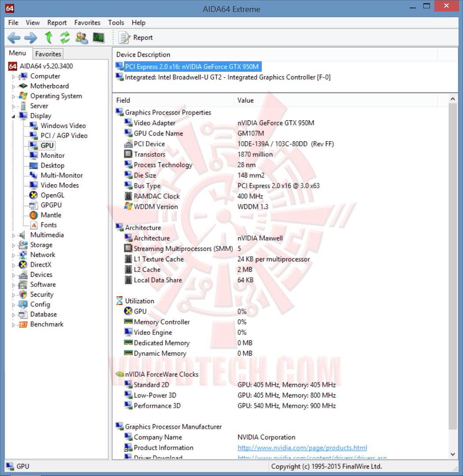Click scrollbar down arrow in details pane

[453, 454]
